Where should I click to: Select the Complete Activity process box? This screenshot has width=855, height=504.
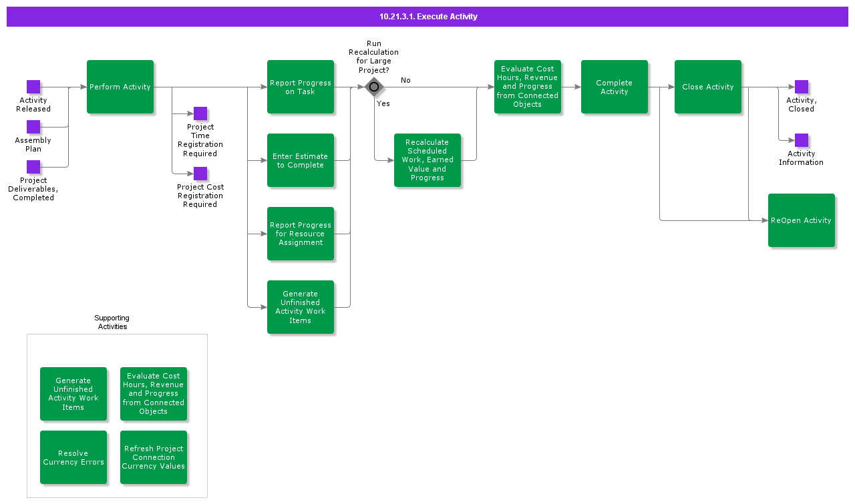(615, 87)
